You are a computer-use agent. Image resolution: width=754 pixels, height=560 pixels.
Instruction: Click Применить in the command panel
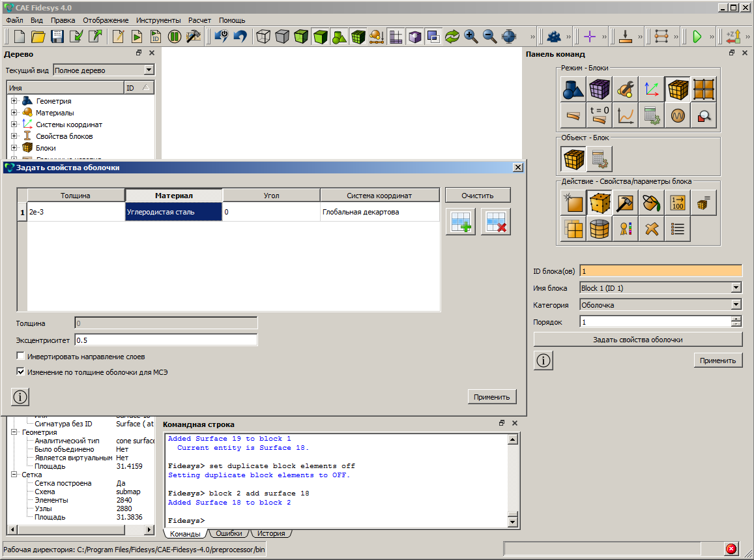718,361
